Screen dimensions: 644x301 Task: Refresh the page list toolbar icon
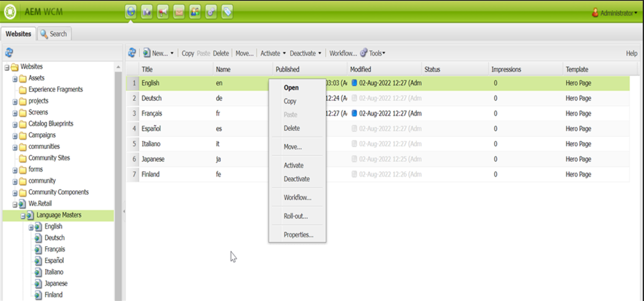132,53
